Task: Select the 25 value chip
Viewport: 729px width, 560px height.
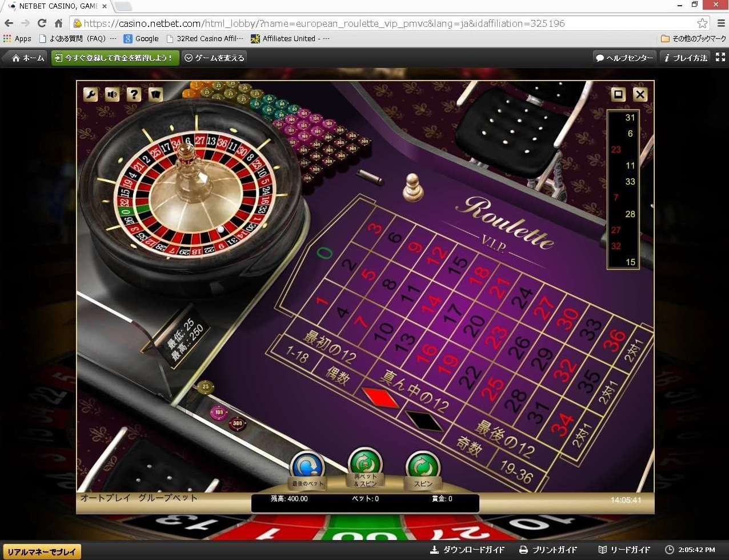Action: click(x=205, y=387)
